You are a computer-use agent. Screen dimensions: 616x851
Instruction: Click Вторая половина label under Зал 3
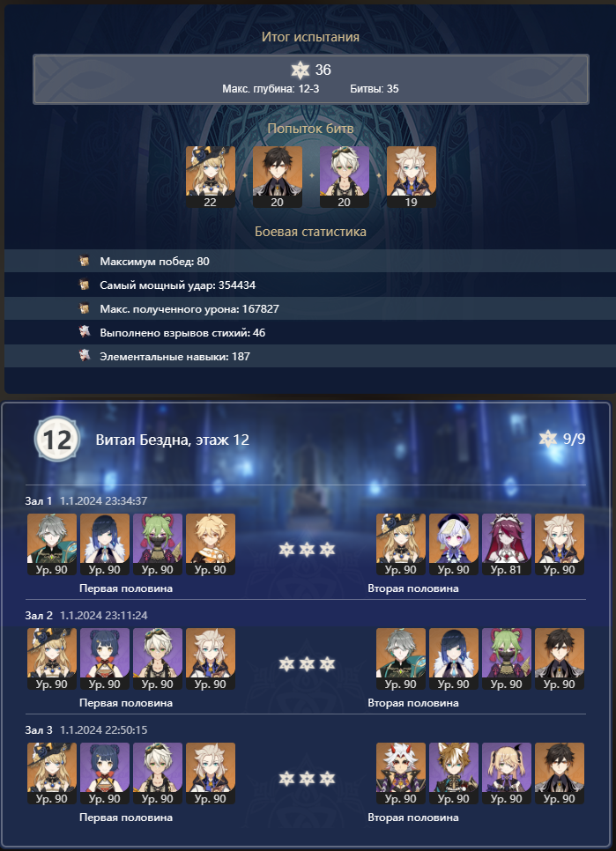click(x=413, y=818)
